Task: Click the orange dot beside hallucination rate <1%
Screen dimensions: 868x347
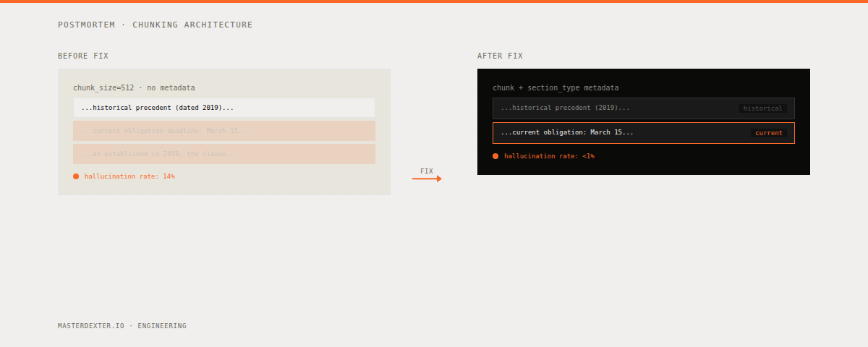Action: [495, 156]
